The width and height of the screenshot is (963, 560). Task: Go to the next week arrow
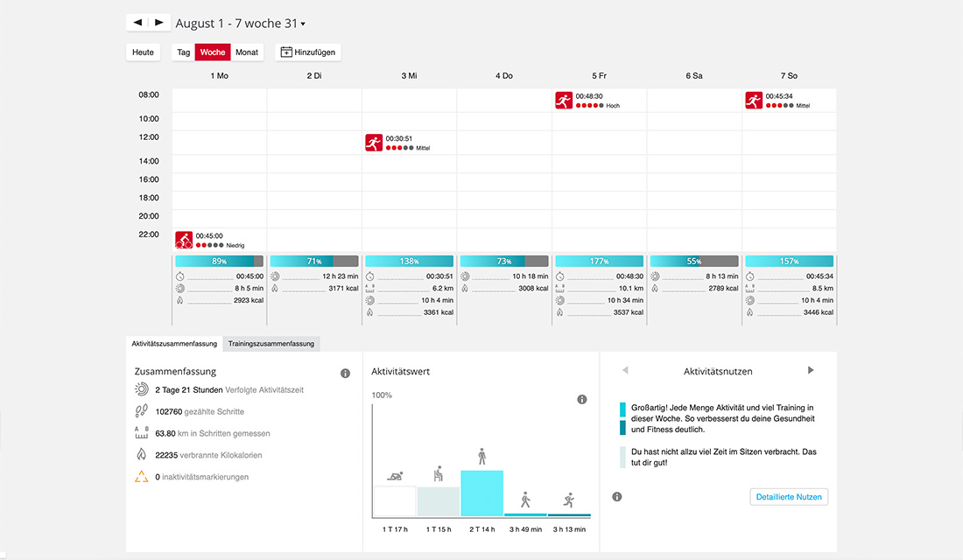[159, 23]
